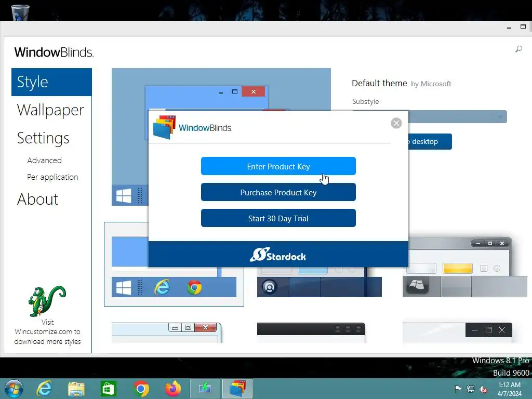Switch to the installer taskbar item
The width and height of the screenshot is (532, 399).
[x=205, y=389]
